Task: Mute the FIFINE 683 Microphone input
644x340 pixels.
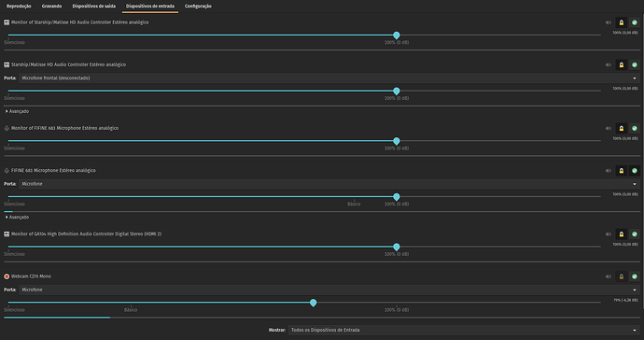Action: (x=608, y=171)
